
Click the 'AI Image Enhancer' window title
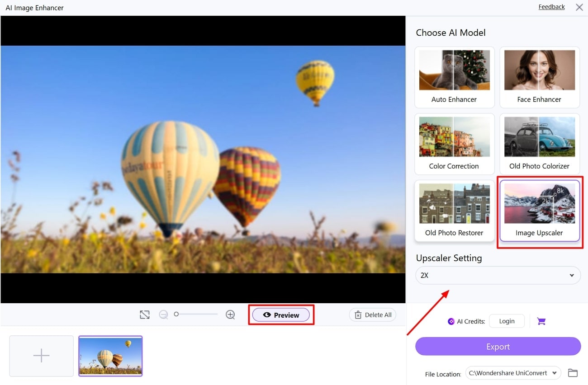tap(34, 8)
